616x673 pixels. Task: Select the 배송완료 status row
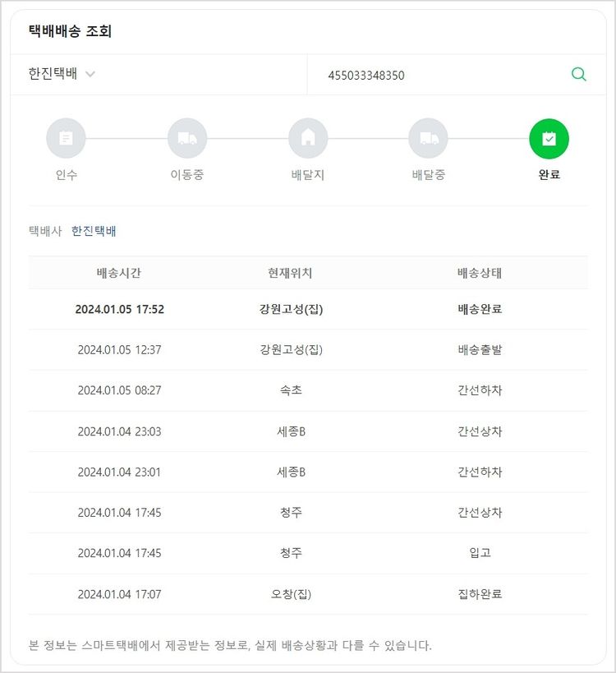pos(480,310)
